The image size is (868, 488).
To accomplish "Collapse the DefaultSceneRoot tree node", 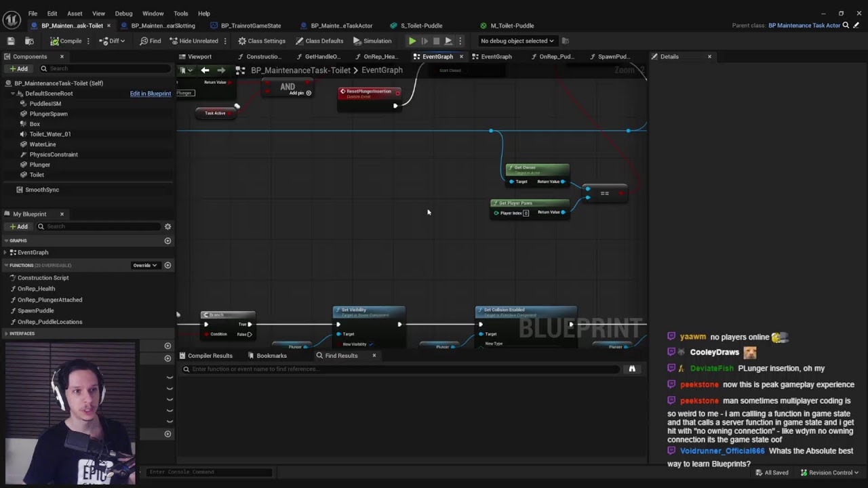I will (x=12, y=94).
